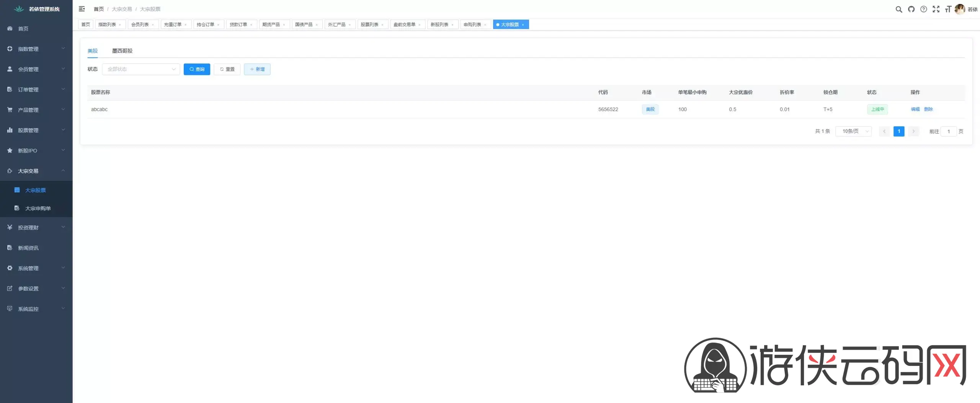
Task: Expand the 会员管理 sidebar menu
Action: [36, 69]
